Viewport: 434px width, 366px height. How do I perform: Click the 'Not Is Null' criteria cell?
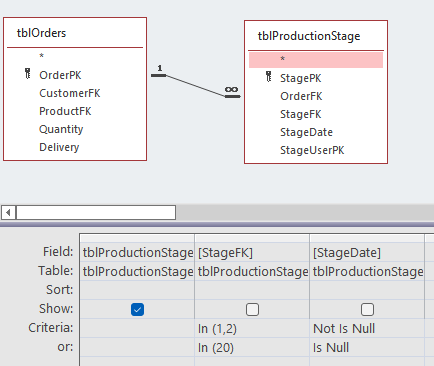tap(367, 328)
